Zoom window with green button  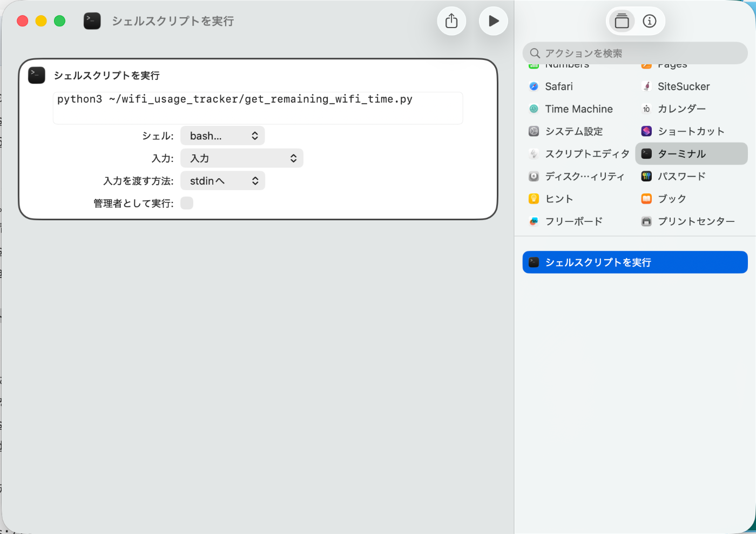60,21
